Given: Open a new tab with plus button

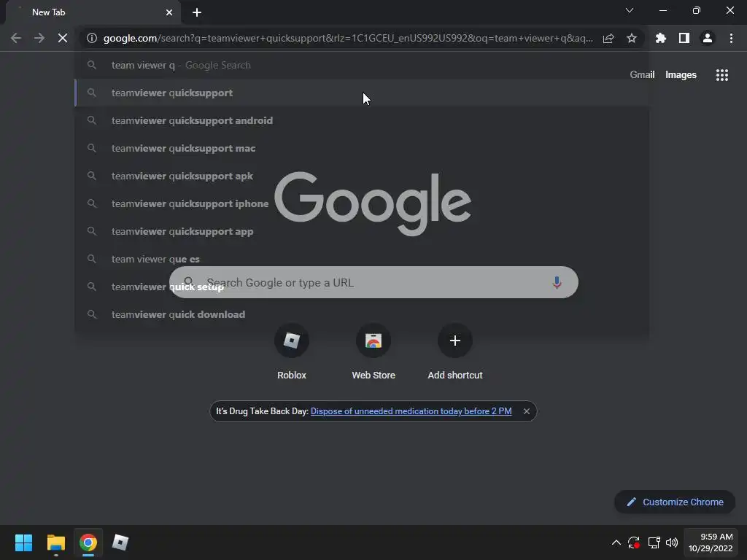Looking at the screenshot, I should coord(197,12).
